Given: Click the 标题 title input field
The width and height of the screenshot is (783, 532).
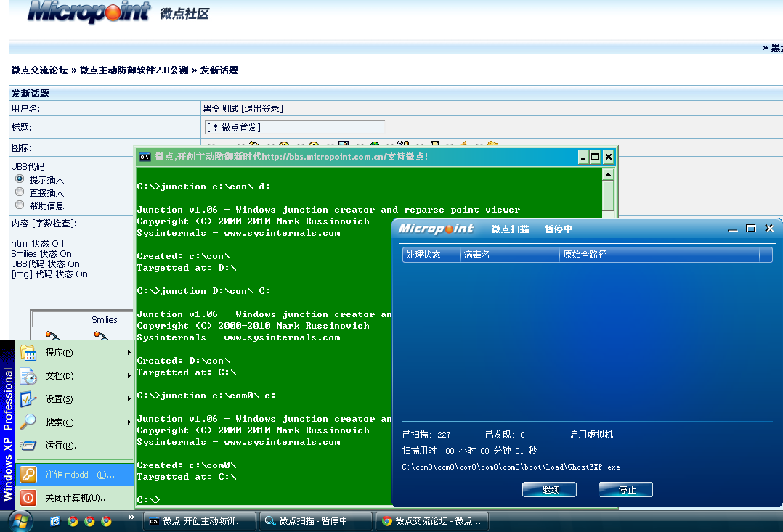Looking at the screenshot, I should pos(295,127).
